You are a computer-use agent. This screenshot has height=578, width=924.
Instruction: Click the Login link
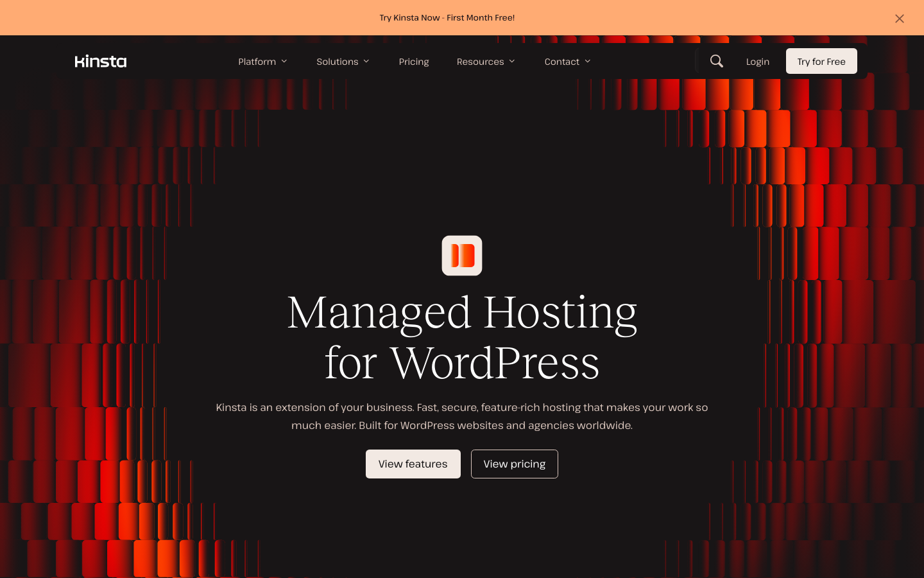(757, 62)
